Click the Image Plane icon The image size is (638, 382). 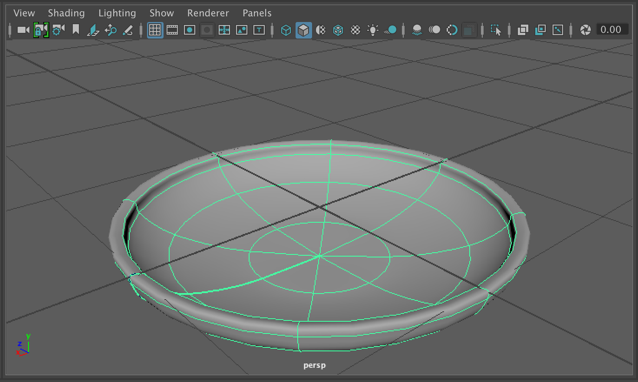[x=93, y=30]
